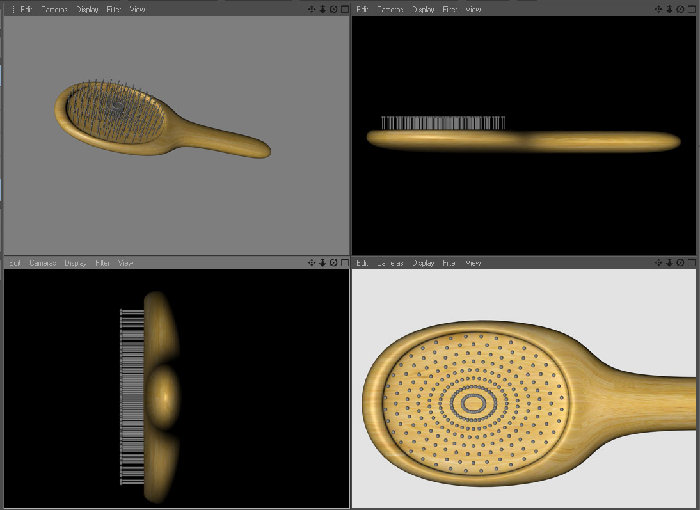Click the zoom-camera arrow icon in the bottom-right close-up viewport
Image resolution: width=700 pixels, height=510 pixels.
tap(670, 263)
